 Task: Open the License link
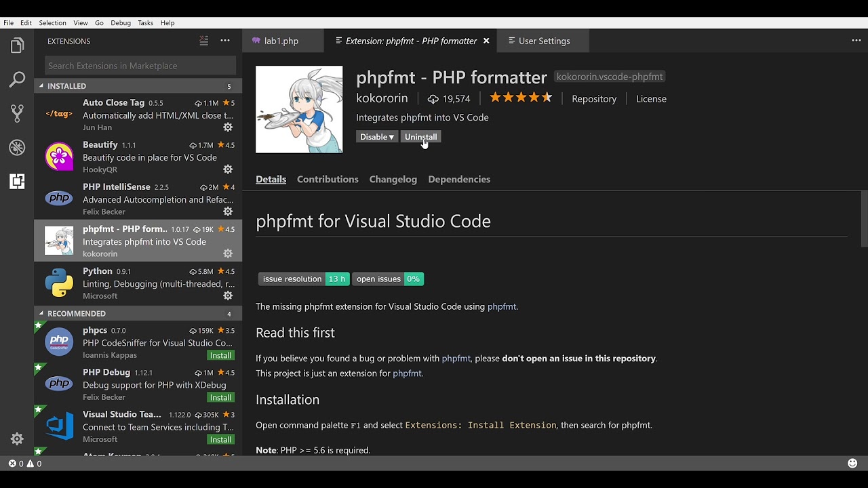click(x=651, y=99)
